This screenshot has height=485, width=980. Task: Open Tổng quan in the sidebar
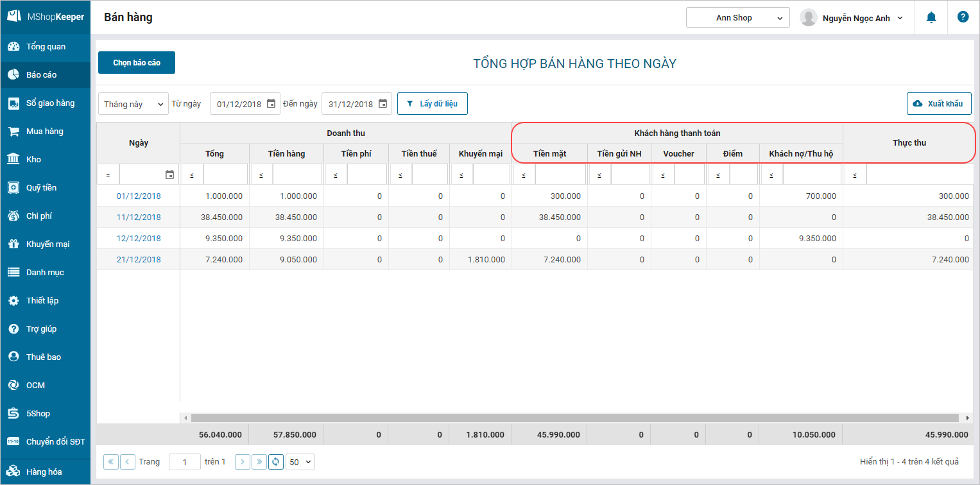pyautogui.click(x=46, y=47)
